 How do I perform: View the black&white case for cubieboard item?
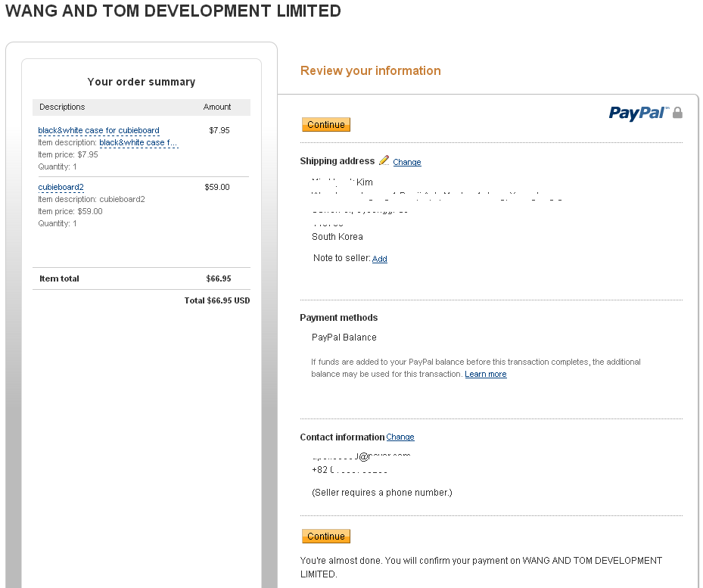98,130
